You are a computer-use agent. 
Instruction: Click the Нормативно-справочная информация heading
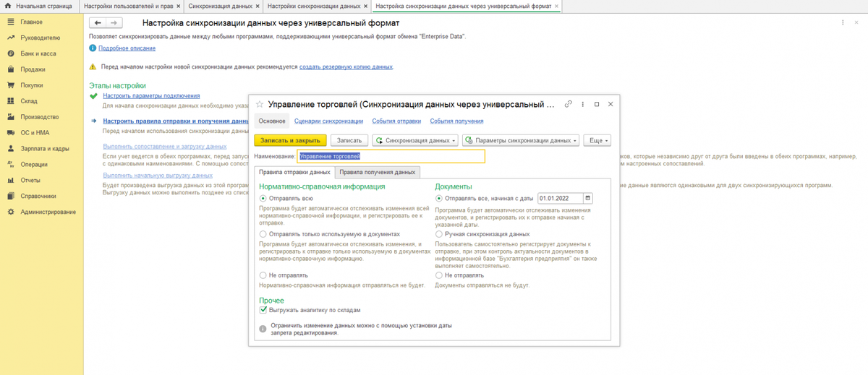coord(322,186)
